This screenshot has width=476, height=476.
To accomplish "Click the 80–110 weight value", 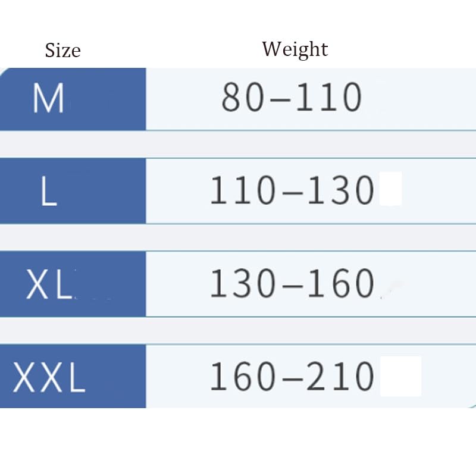I will [292, 97].
